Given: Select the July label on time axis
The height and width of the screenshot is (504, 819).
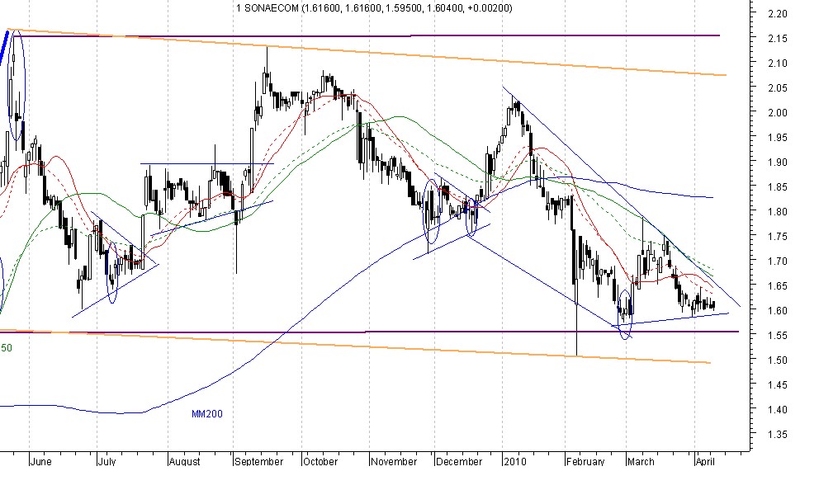Looking at the screenshot, I should [x=107, y=462].
